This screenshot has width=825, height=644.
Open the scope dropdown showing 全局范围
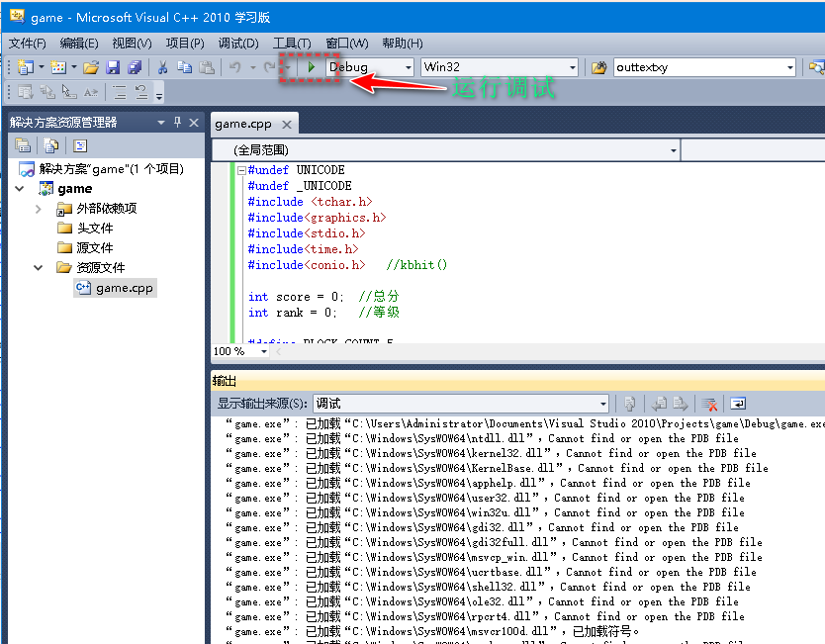point(673,150)
